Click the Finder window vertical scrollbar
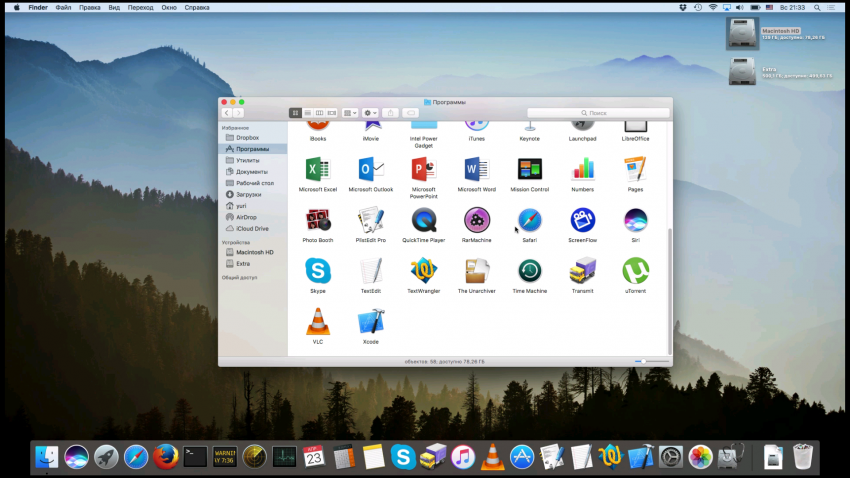 point(670,291)
